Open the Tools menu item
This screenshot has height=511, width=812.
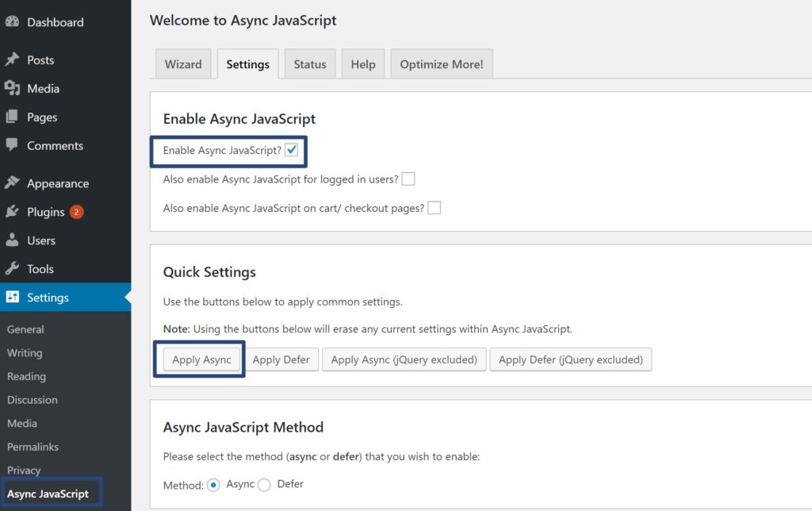tap(40, 269)
